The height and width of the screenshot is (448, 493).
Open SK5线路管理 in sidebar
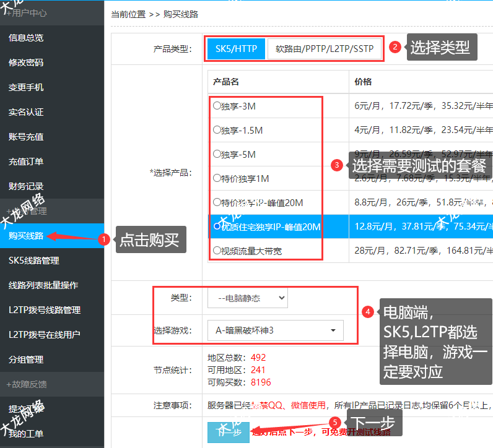pos(34,261)
